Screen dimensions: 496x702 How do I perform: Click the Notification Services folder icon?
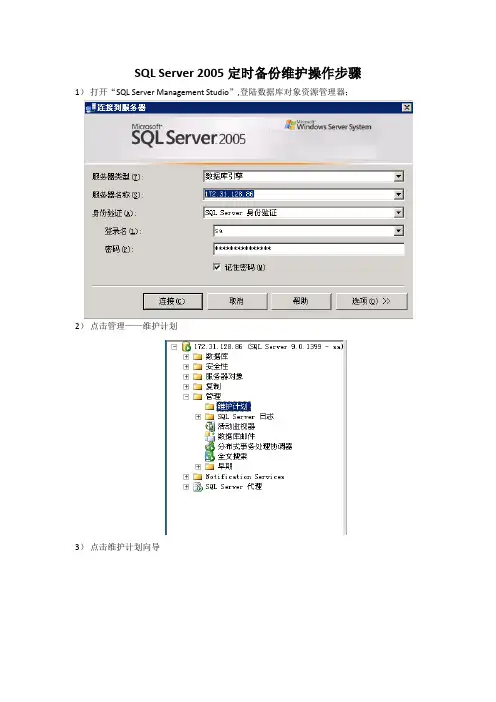coord(198,477)
